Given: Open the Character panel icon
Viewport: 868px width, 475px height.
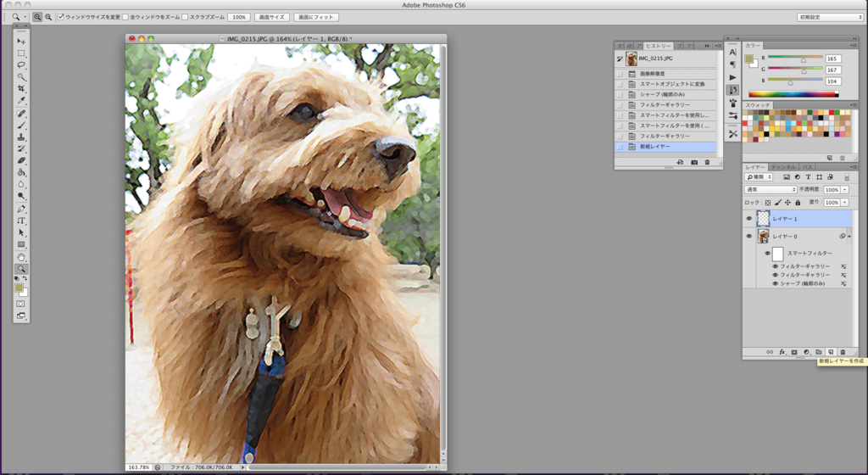Looking at the screenshot, I should [x=733, y=52].
